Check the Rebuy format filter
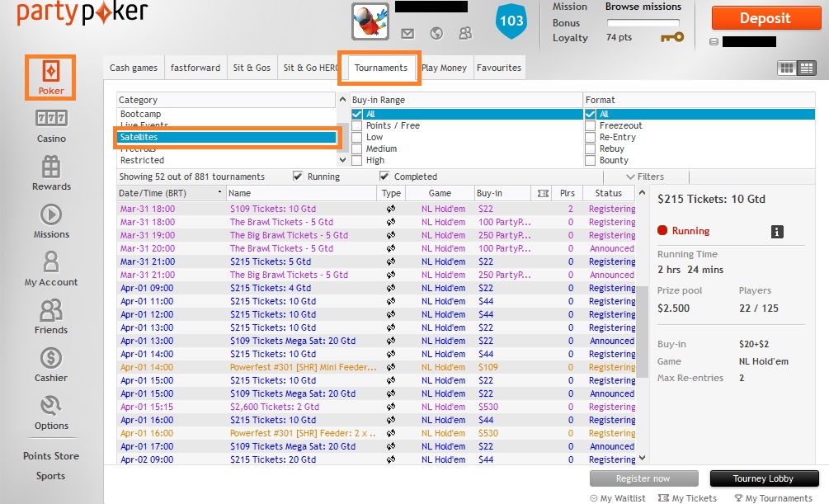Image resolution: width=829 pixels, height=504 pixels. [590, 149]
